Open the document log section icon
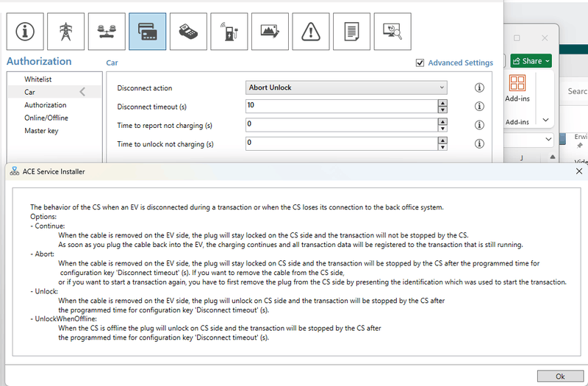Screen dimensions: 588x386 [x=352, y=32]
